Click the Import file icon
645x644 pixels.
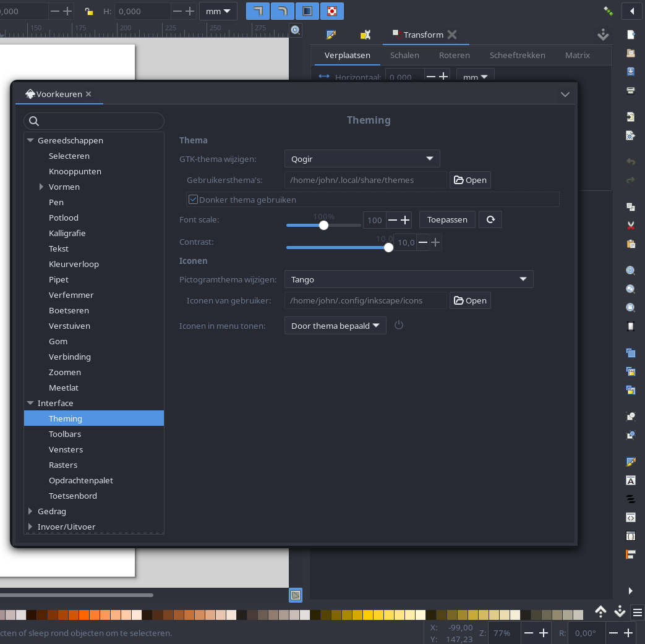coord(631,117)
